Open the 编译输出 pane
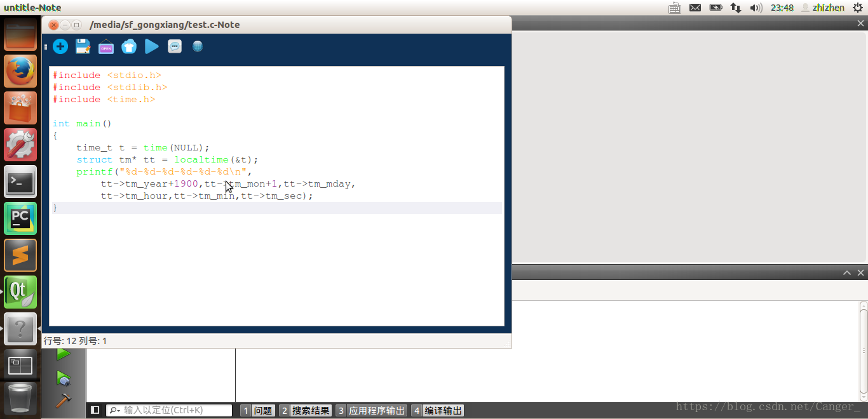 coord(437,411)
